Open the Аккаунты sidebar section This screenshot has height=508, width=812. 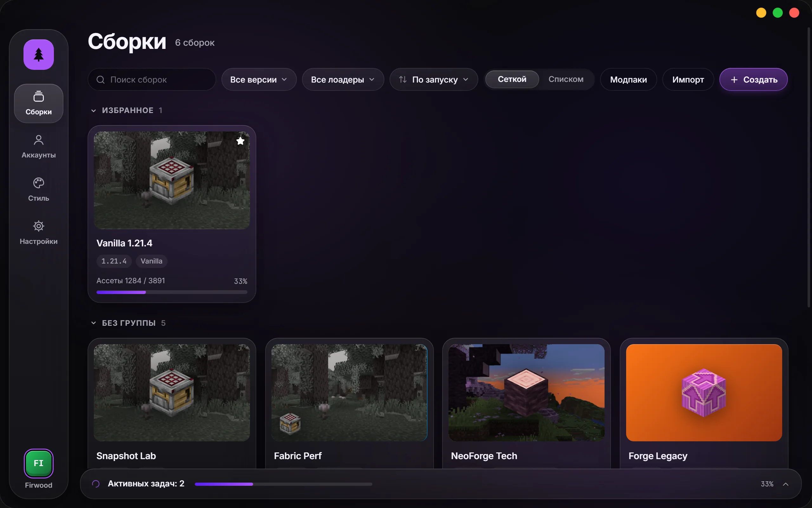(x=39, y=146)
